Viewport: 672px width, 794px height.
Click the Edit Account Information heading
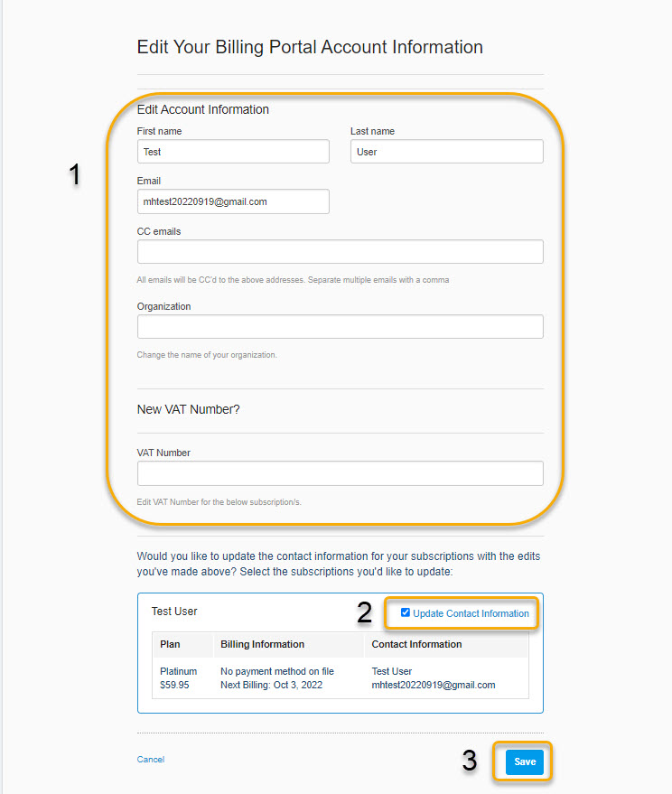coord(202,109)
